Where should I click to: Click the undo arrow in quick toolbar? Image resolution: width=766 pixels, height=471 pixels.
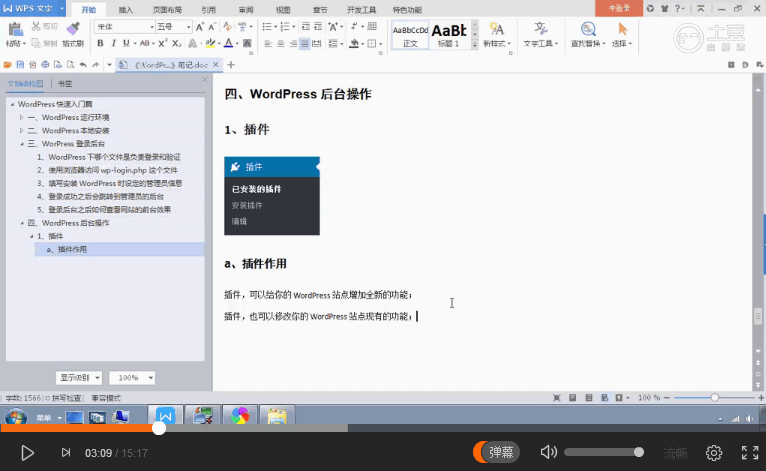click(x=83, y=64)
